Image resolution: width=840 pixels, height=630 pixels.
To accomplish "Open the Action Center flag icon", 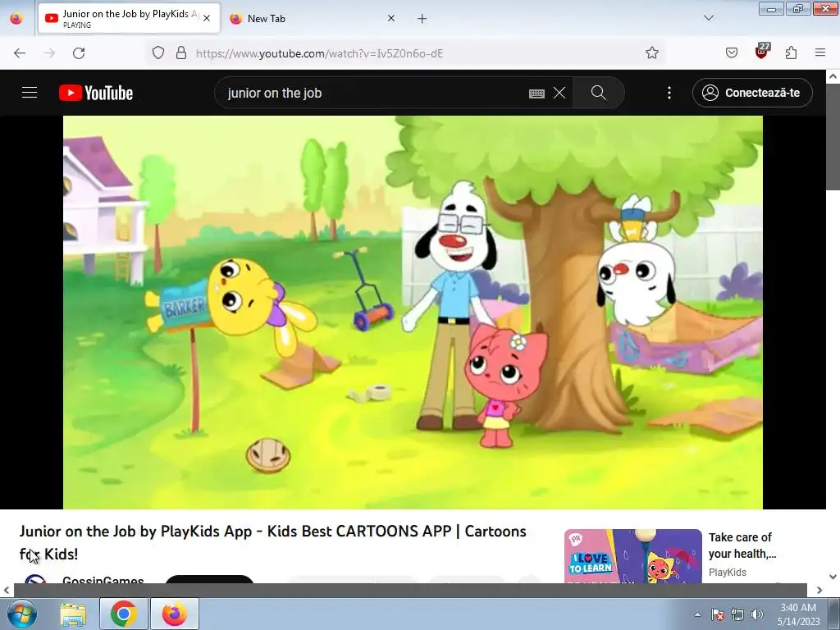I will pos(718,614).
